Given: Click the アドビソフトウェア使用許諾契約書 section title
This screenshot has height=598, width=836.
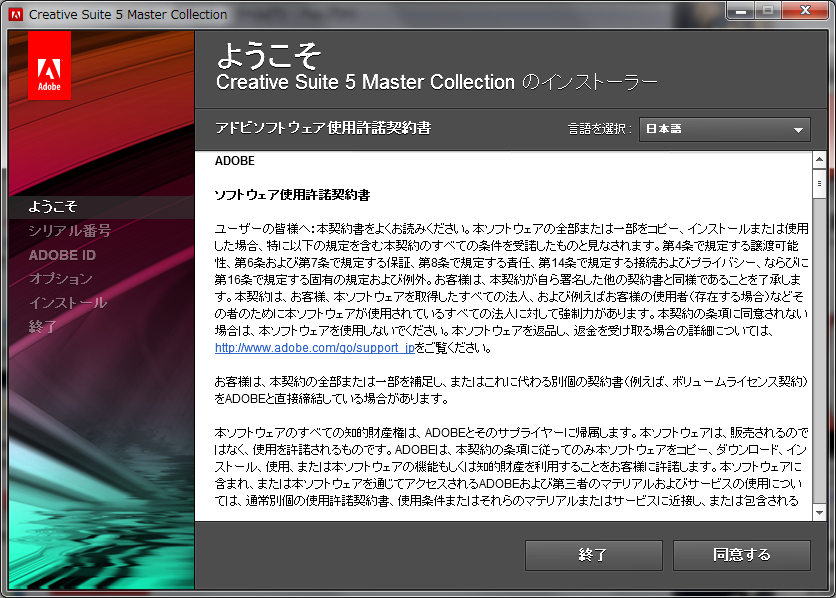Looking at the screenshot, I should [323, 128].
